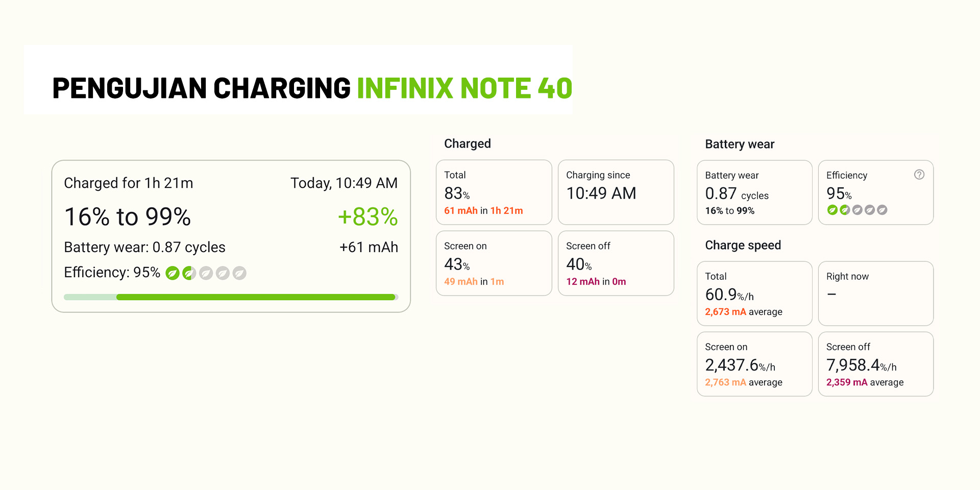Screen dimensions: 980x490
Task: Click the 'Charged for 1h 21m' text
Action: 129,183
